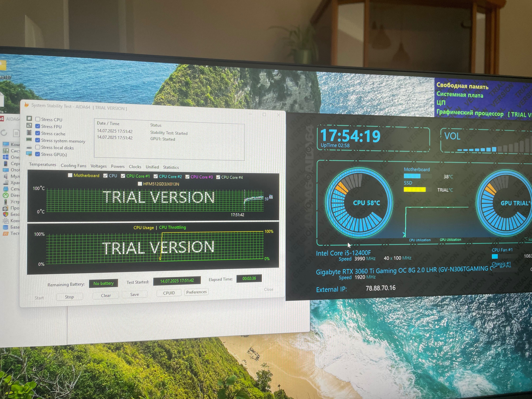
Task: Open the Unified tab
Action: [x=152, y=167]
